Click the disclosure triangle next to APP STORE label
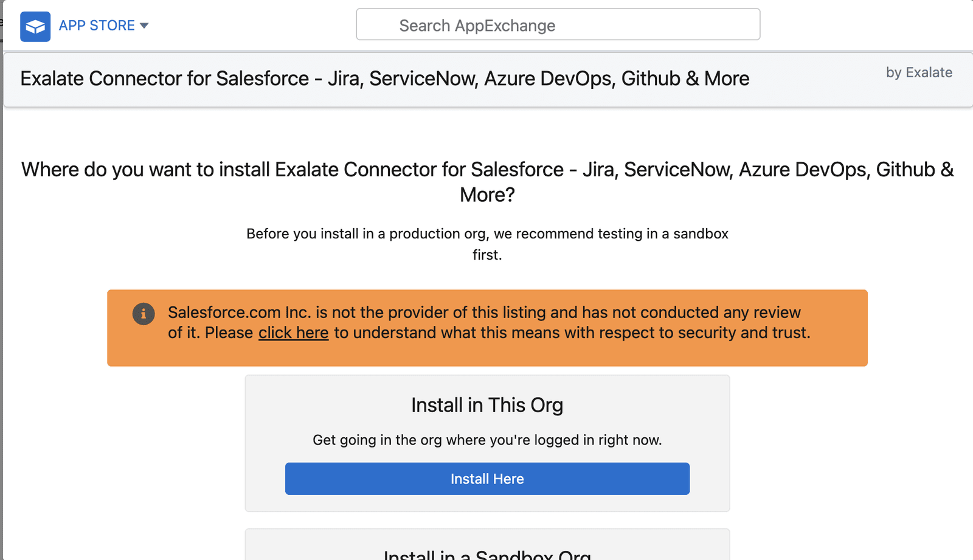 coord(144,26)
